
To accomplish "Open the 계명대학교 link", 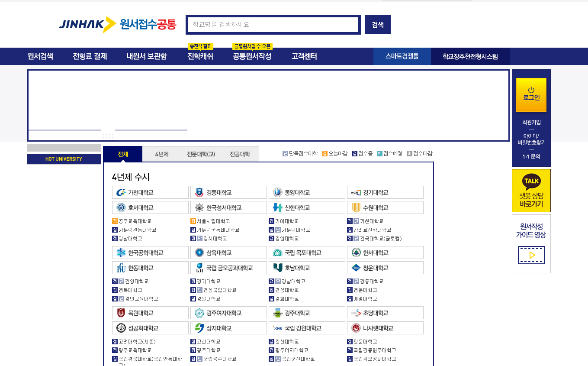I will pos(365,299).
